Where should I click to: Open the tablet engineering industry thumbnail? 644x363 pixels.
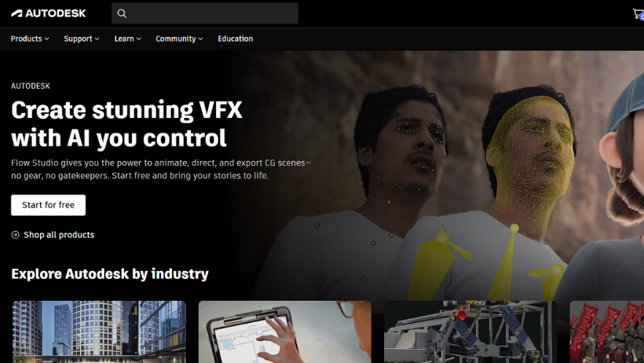284,332
